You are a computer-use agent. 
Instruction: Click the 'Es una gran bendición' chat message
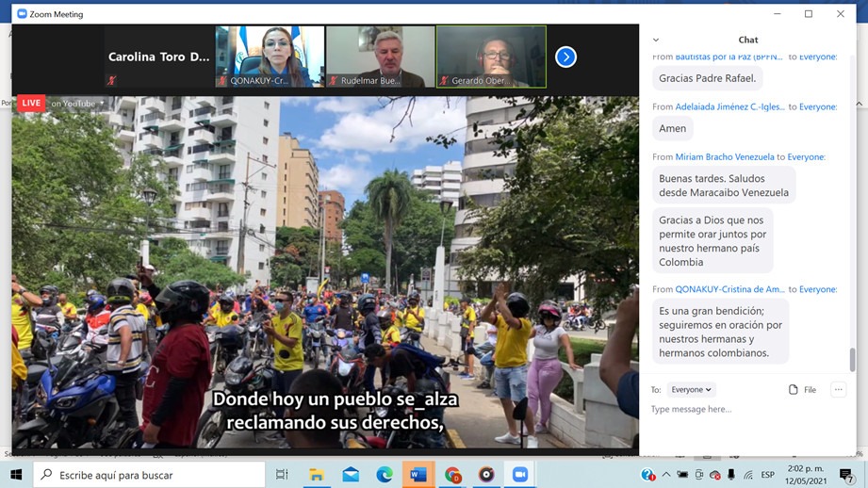(x=720, y=332)
